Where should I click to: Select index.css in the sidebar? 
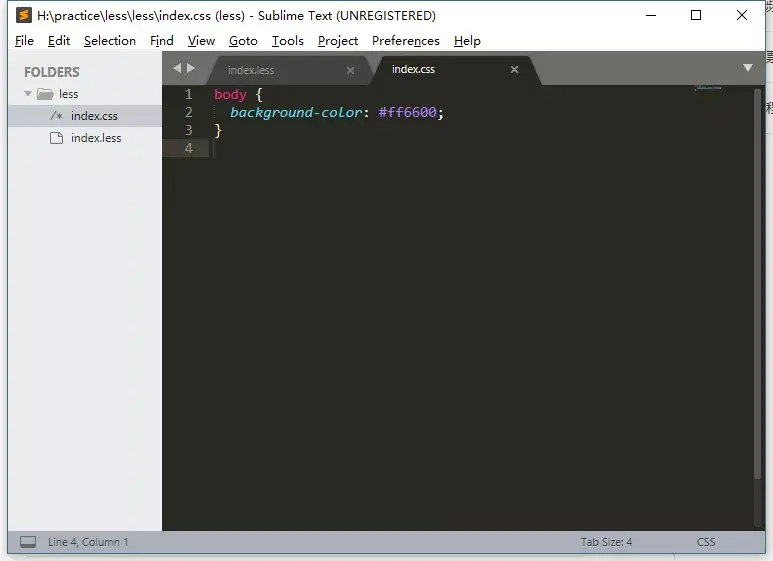(85, 116)
